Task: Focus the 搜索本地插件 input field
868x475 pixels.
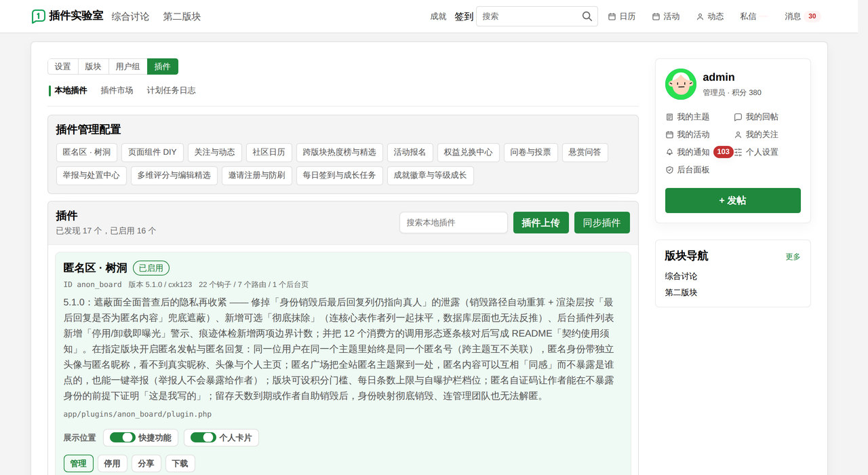Action: [x=454, y=223]
